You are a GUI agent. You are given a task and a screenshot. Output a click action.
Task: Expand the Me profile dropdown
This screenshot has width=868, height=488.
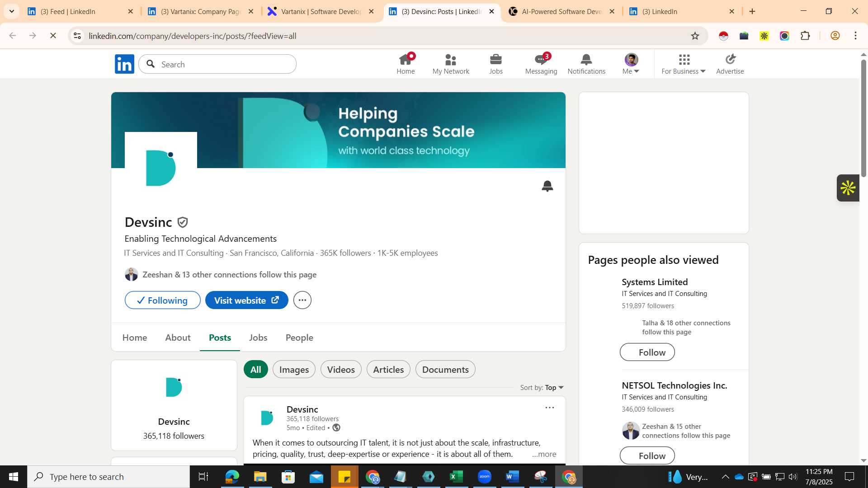point(631,64)
